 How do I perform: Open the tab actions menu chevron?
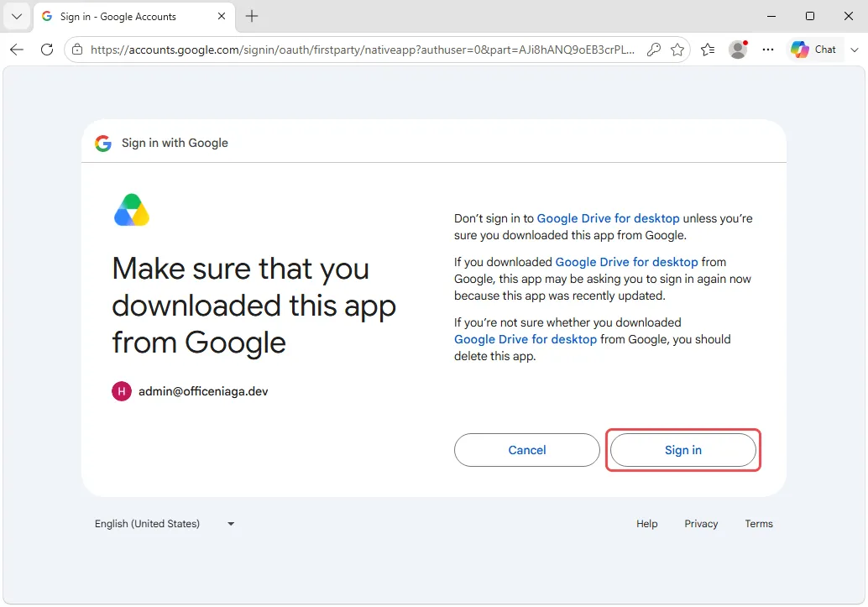(x=17, y=16)
